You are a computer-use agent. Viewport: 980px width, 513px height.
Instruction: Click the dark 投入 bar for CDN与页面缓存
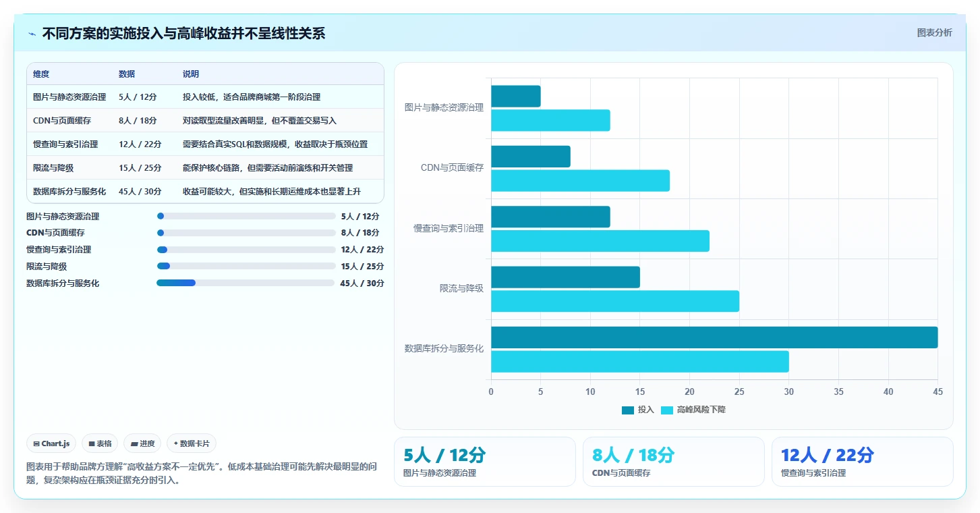(x=531, y=157)
